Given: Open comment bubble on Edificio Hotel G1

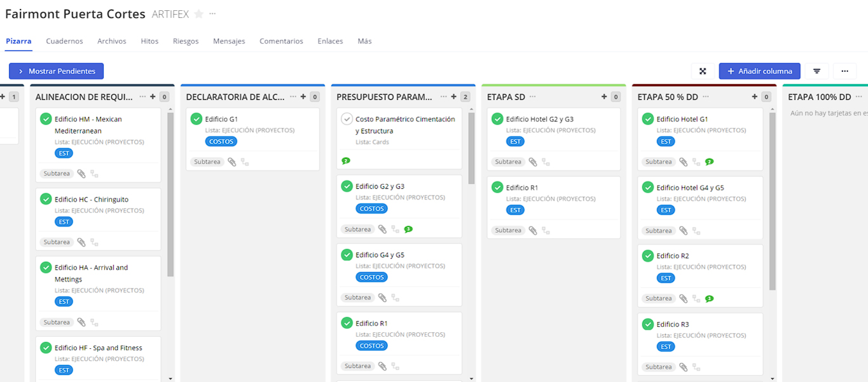Looking at the screenshot, I should click(709, 162).
